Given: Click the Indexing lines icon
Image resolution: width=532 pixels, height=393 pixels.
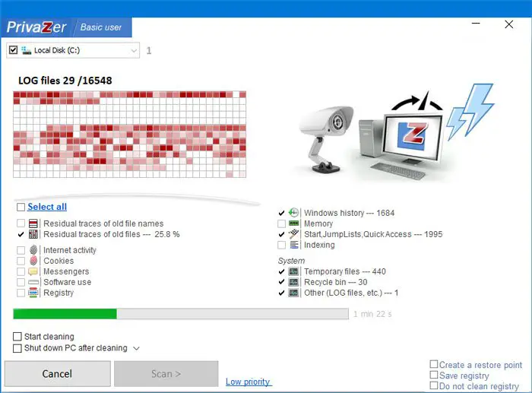Looking at the screenshot, I should pos(294,245).
